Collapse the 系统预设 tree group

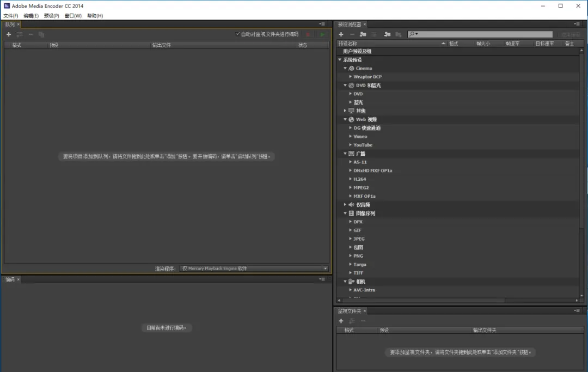[340, 59]
